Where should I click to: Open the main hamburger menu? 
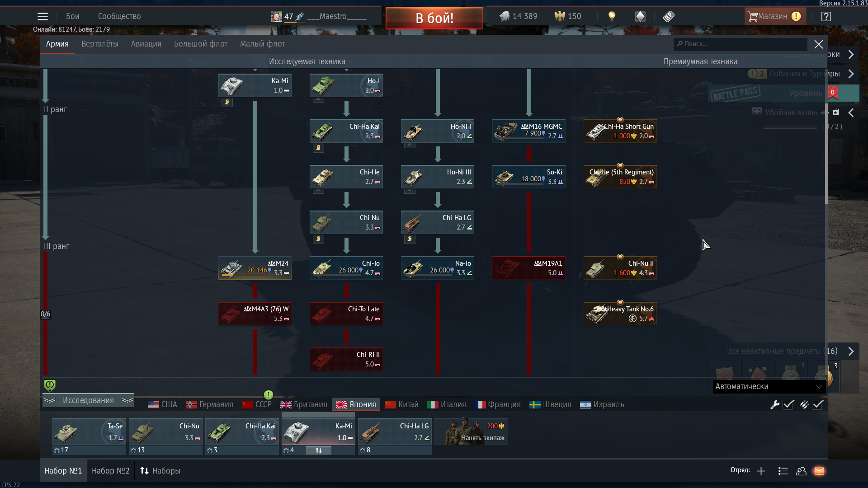[42, 16]
